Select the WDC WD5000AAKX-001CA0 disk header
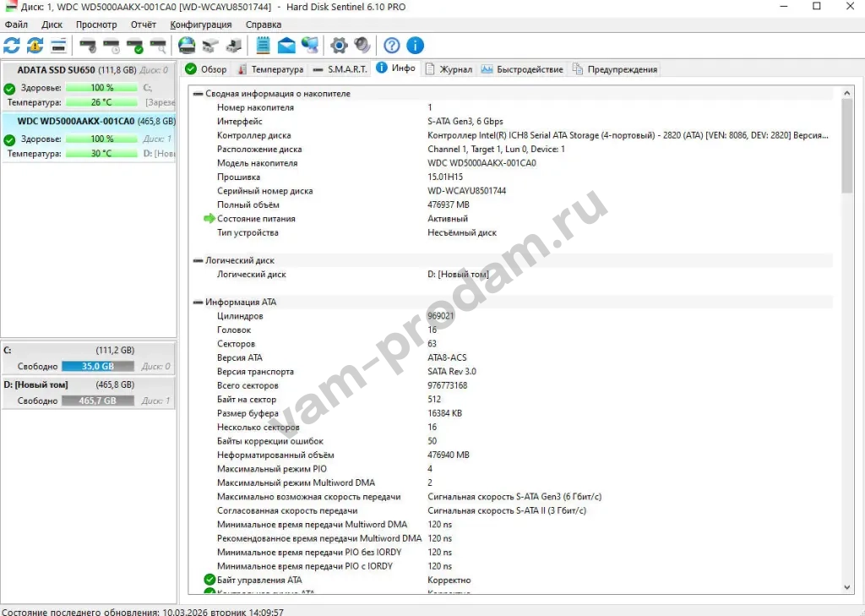Screen dimensions: 865x616 (89, 121)
